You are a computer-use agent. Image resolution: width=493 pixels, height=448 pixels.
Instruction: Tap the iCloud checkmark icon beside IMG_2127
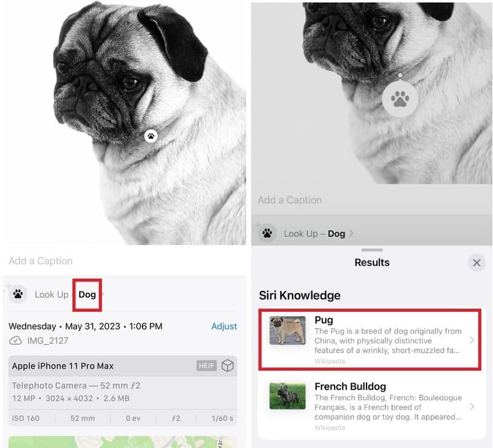15,341
